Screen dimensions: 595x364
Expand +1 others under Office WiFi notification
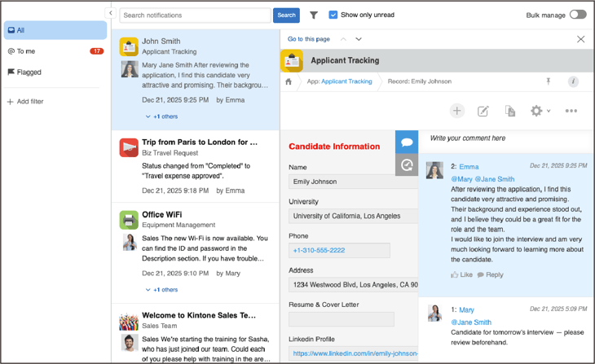pos(161,290)
